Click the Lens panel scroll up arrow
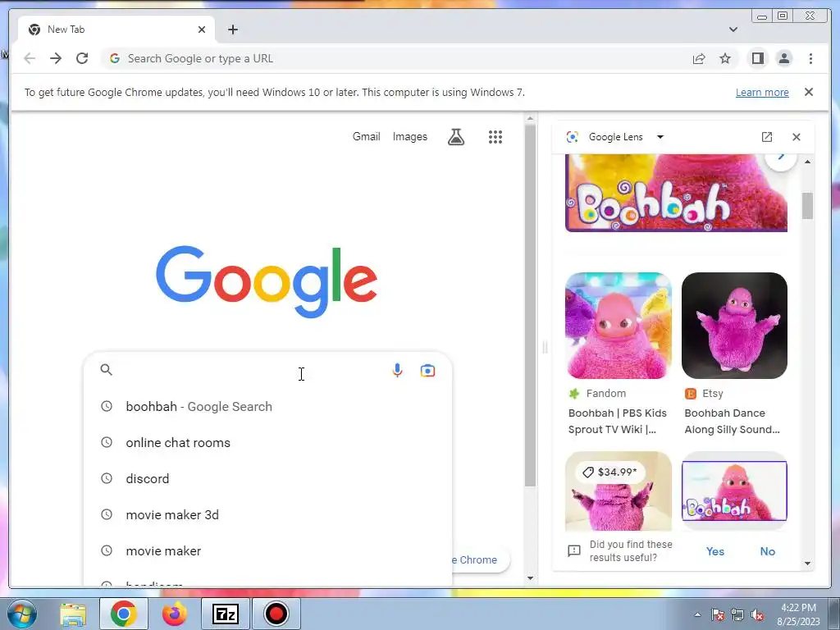This screenshot has height=630, width=840. [x=807, y=162]
